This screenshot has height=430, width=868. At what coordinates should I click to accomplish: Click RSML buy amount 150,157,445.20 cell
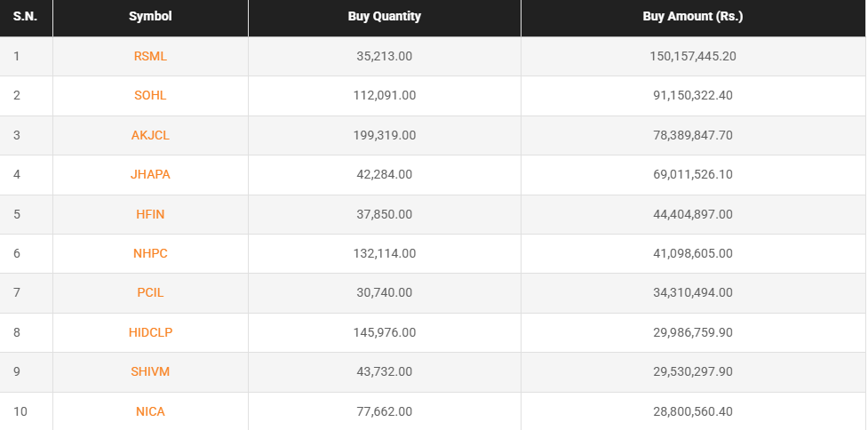coord(693,56)
